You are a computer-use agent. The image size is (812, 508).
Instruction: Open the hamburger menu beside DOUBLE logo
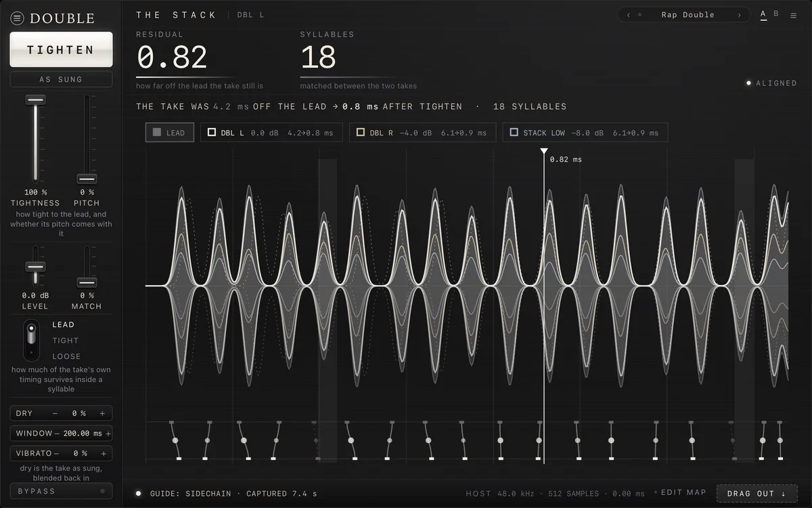(x=18, y=19)
